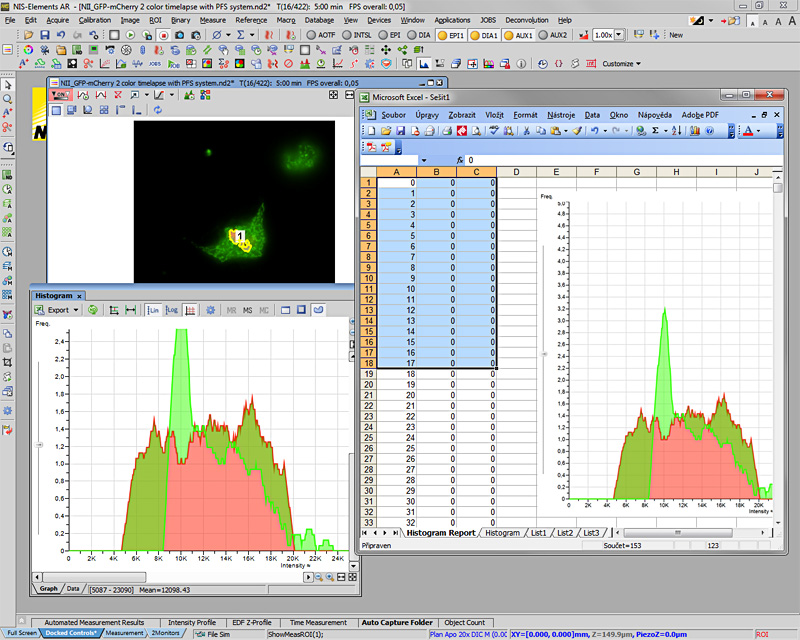The width and height of the screenshot is (800, 640).
Task: Click the histogram view icon near Customize
Action: [423, 64]
